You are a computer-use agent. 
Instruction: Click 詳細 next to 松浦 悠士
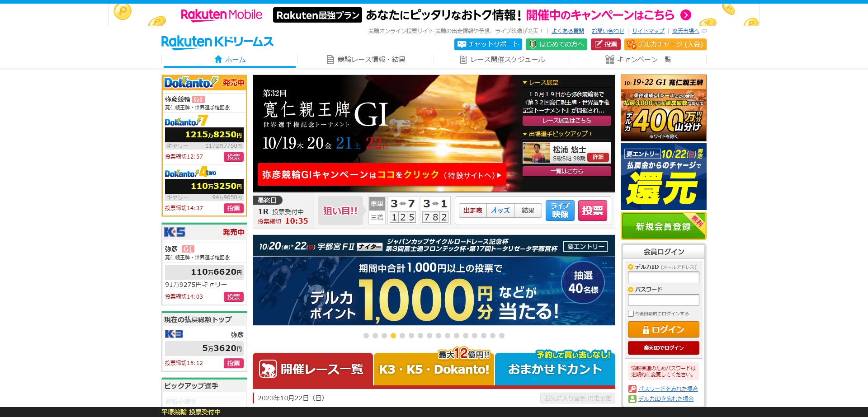tap(598, 157)
